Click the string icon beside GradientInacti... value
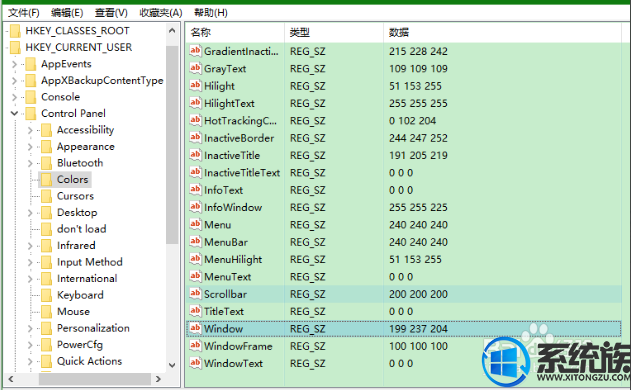Image resolution: width=631 pixels, height=390 pixels. click(195, 51)
